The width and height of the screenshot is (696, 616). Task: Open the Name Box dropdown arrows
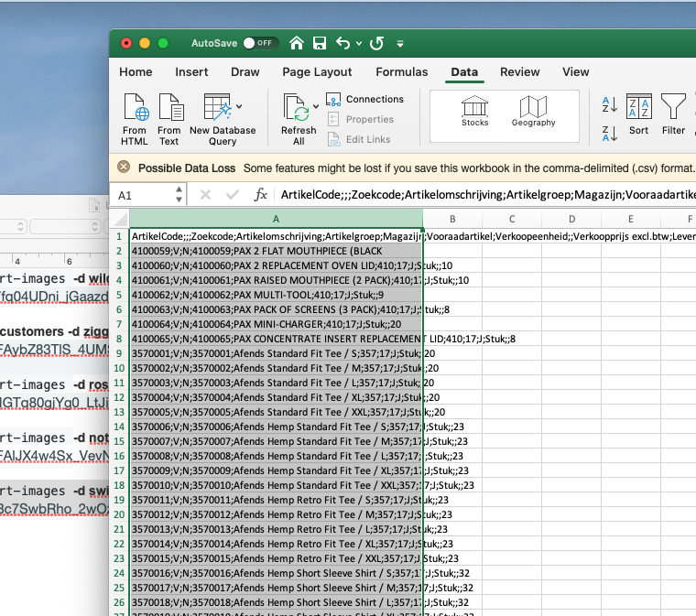click(x=179, y=195)
